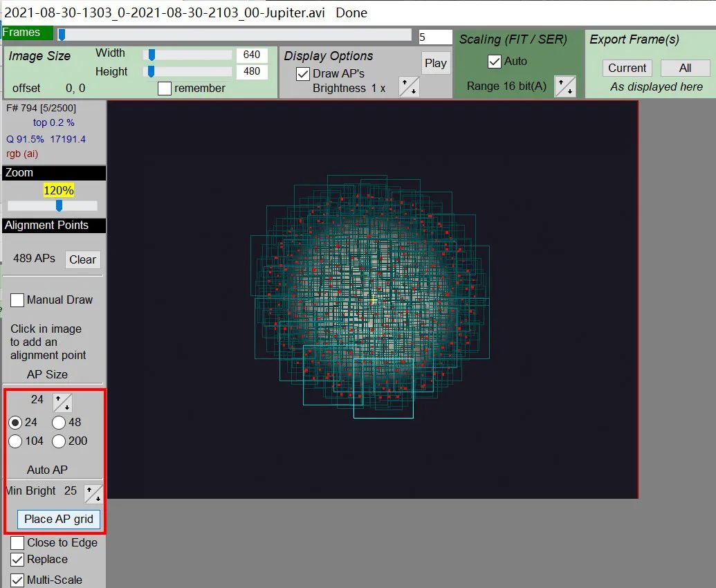
Task: Click the Width value input field
Action: 252,55
